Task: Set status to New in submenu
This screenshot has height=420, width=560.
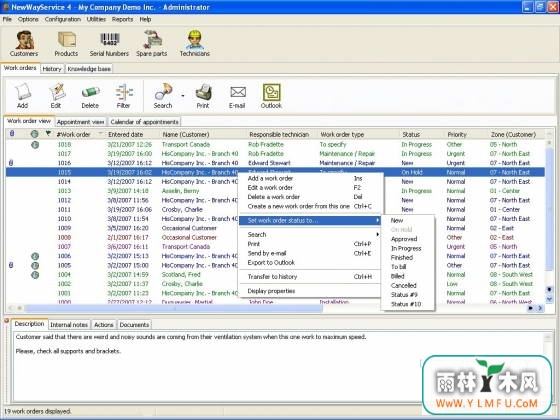Action: pos(408,220)
